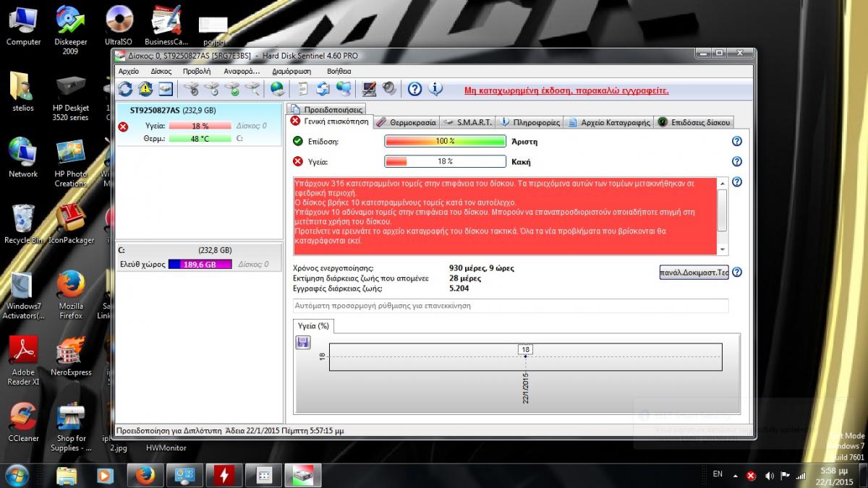Open the Προβολή menu
The image size is (868, 488).
pos(197,71)
